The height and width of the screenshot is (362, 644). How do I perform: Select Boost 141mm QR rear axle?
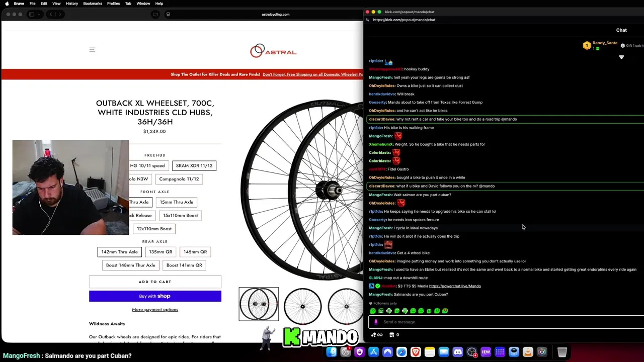click(184, 265)
